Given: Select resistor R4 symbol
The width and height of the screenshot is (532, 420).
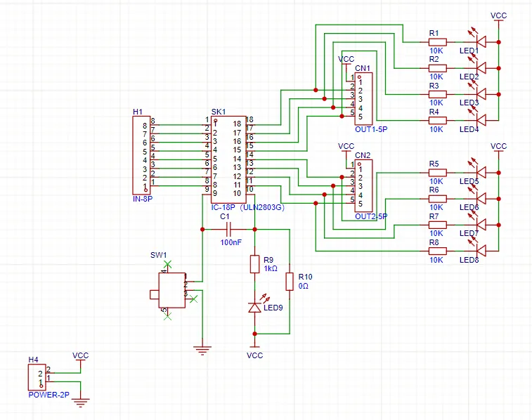Looking at the screenshot, I should click(x=438, y=120).
